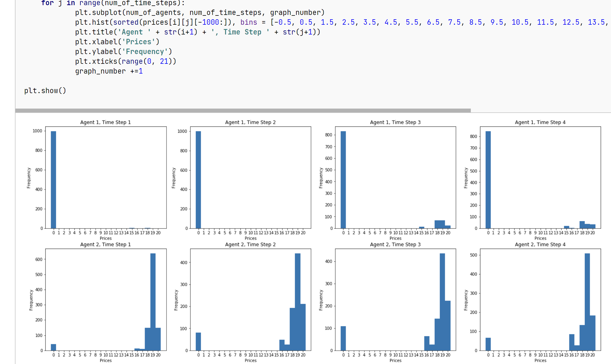Select the Agent 2, Time Step 1 plot
611x364 pixels.
pyautogui.click(x=106, y=299)
